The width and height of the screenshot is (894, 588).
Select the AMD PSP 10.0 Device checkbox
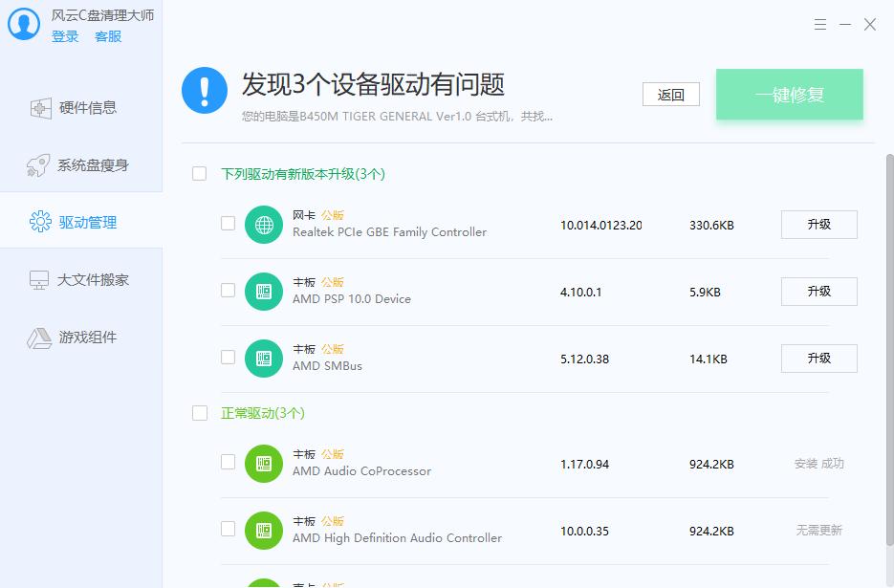[x=228, y=292]
